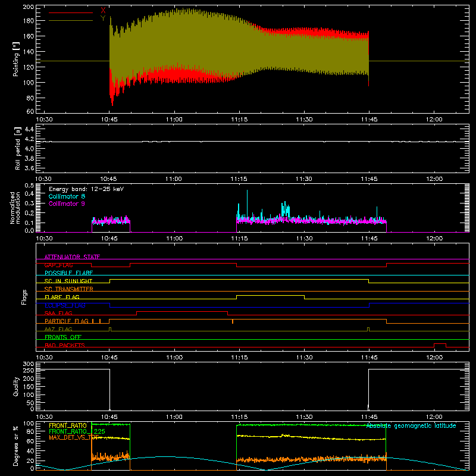Screen dimensions: 476x476
Task: Click the 0.5 tick on modulation y-axis
Action: pyautogui.click(x=29, y=185)
